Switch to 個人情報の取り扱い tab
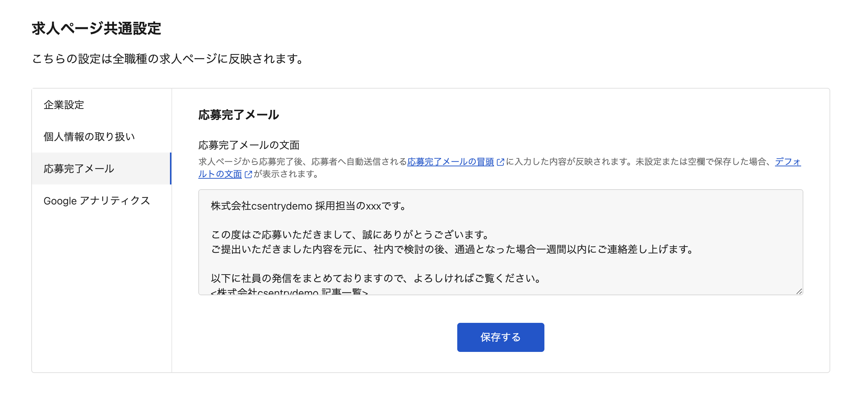868x414 pixels. point(89,137)
